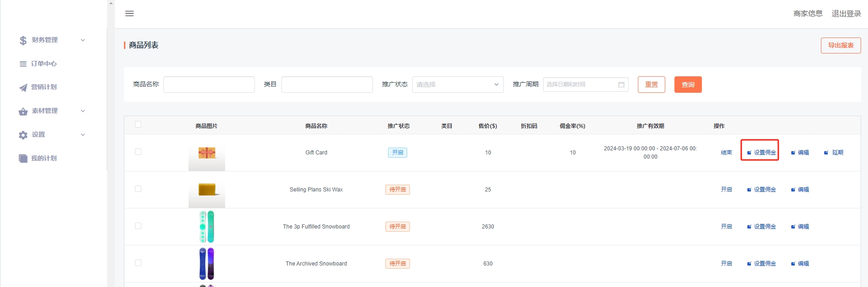Click the 我的计划 icon in the sidebar
The height and width of the screenshot is (287, 868).
(x=23, y=159)
